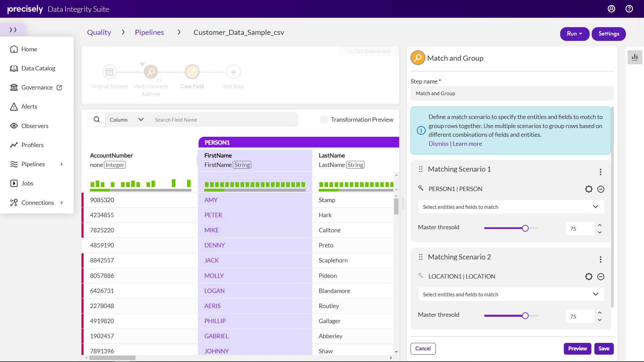
Task: Open the user account icon
Action: tap(611, 9)
